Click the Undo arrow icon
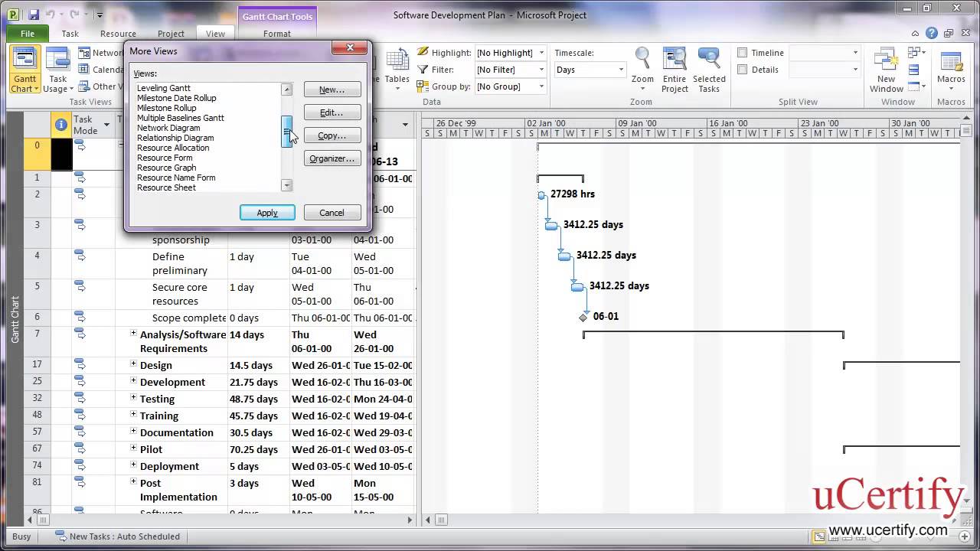 [x=51, y=15]
